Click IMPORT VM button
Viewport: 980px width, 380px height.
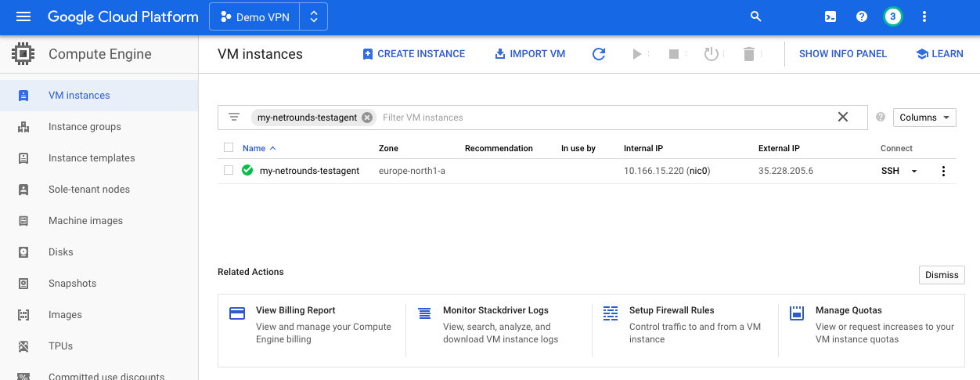[x=530, y=54]
